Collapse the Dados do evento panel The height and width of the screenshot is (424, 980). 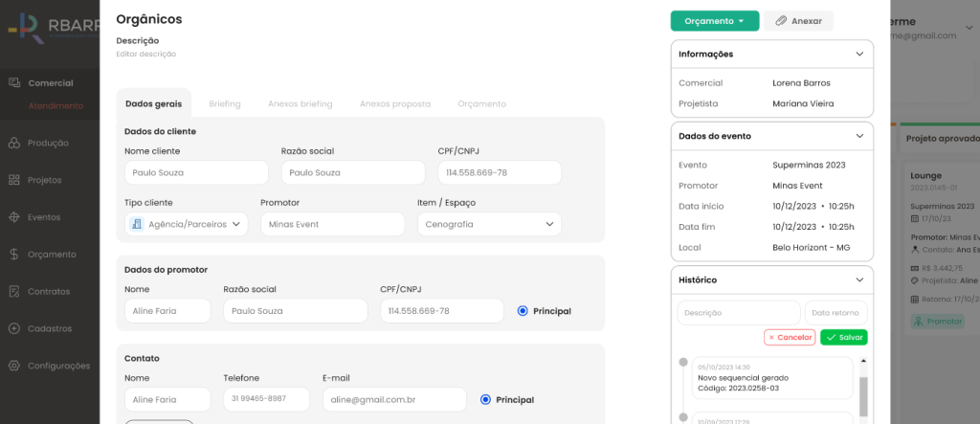tap(859, 137)
